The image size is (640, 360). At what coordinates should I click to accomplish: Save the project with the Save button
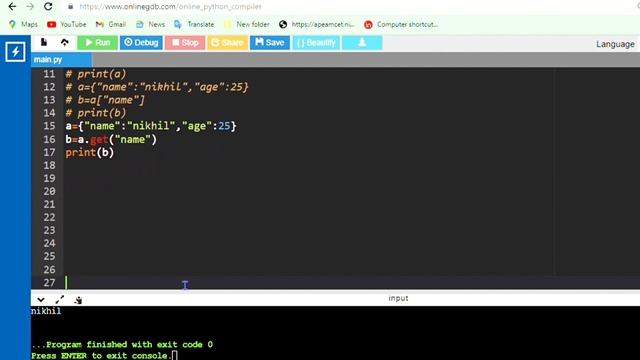(270, 42)
